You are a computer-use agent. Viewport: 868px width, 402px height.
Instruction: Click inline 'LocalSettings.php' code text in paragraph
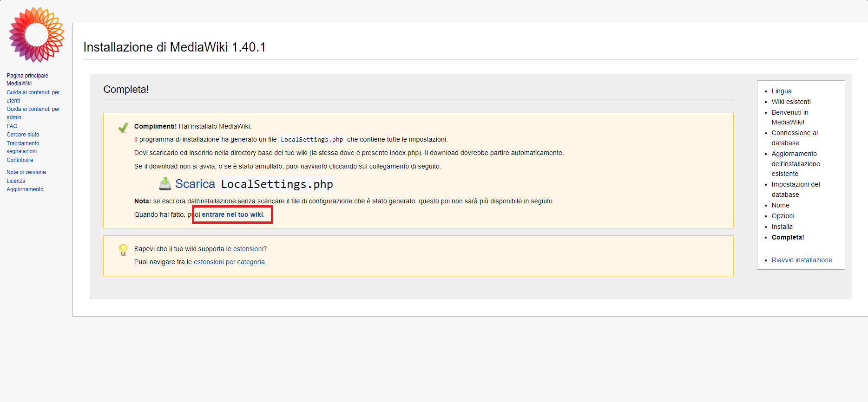click(x=312, y=139)
